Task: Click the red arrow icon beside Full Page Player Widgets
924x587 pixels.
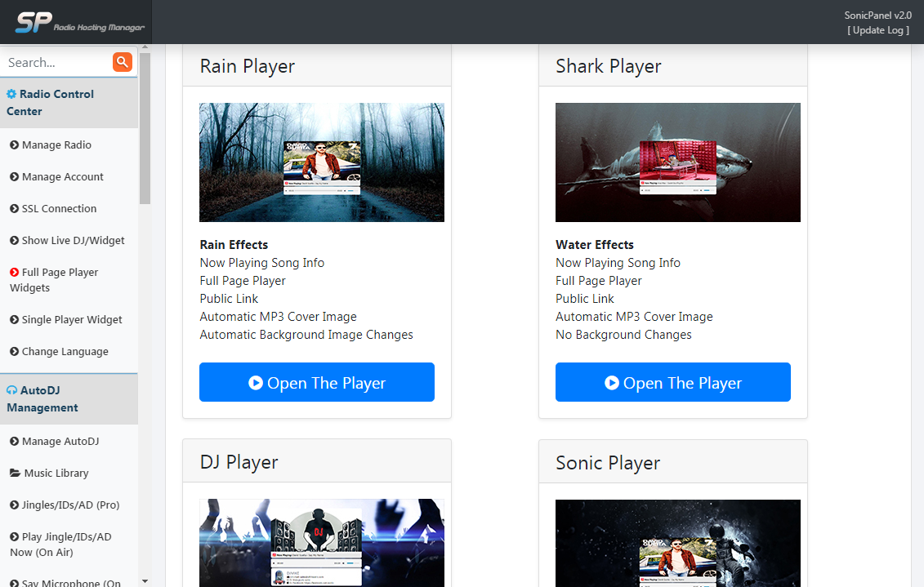Action: point(14,272)
